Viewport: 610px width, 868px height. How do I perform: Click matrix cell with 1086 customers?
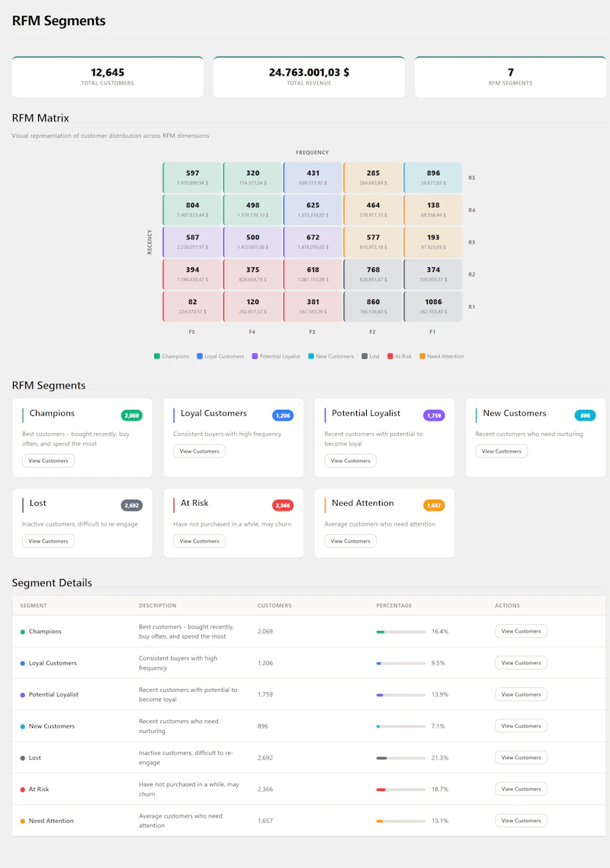433,306
